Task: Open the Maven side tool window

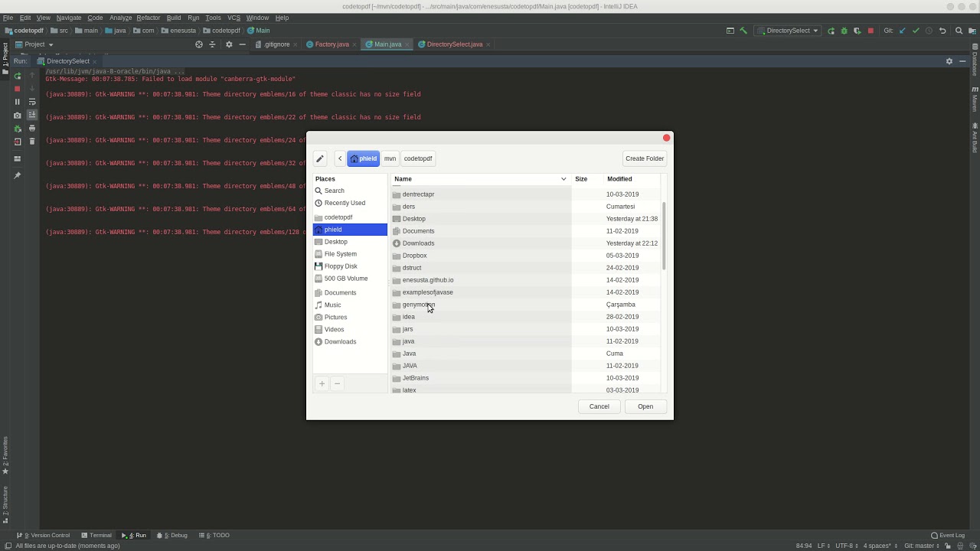Action: click(x=975, y=99)
